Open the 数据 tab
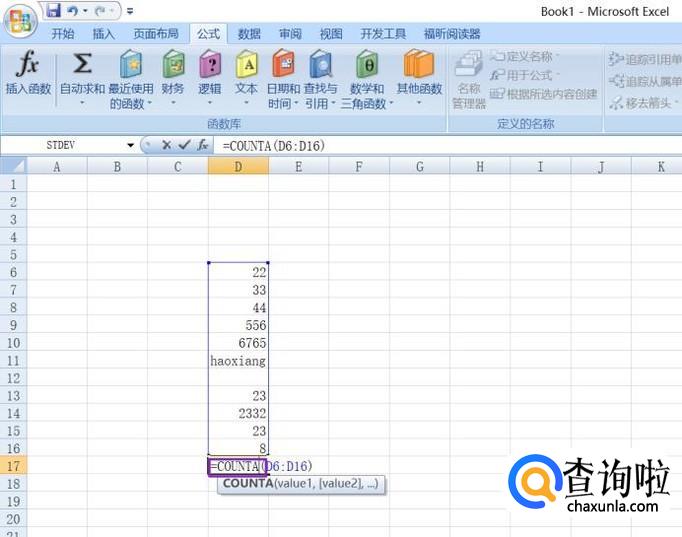The height and width of the screenshot is (537, 682). tap(249, 33)
